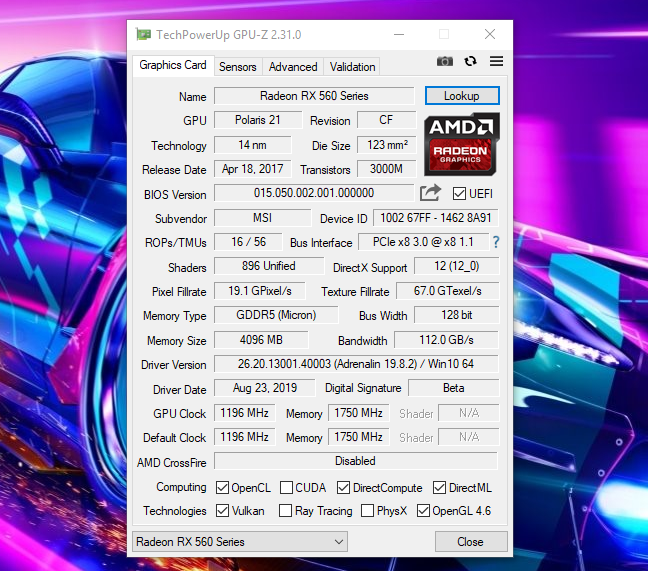Toggle the Ray Tracing checkbox

click(285, 511)
